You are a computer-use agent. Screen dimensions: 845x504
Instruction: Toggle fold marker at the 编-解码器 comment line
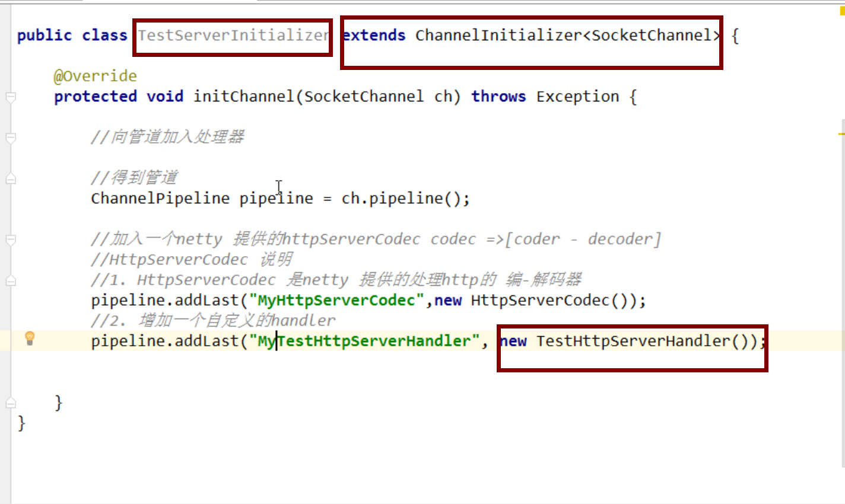coord(11,280)
